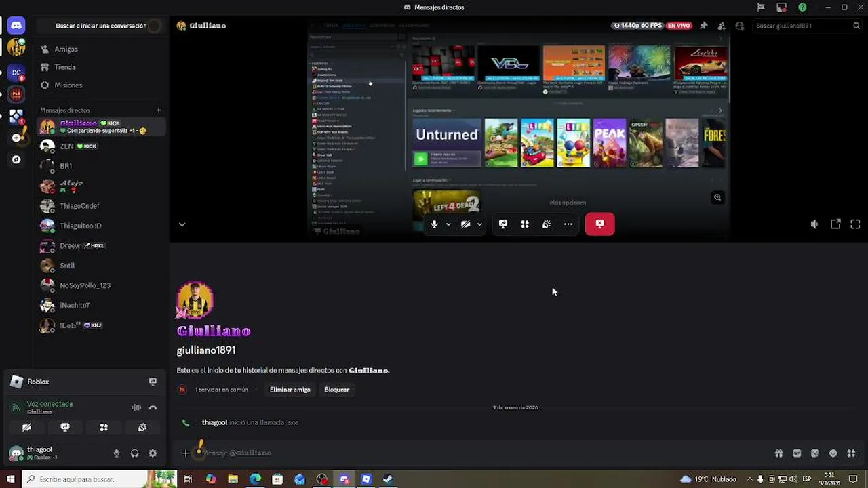The height and width of the screenshot is (488, 868).
Task: Open microphone options dropdown arrow in call
Action: (x=448, y=224)
